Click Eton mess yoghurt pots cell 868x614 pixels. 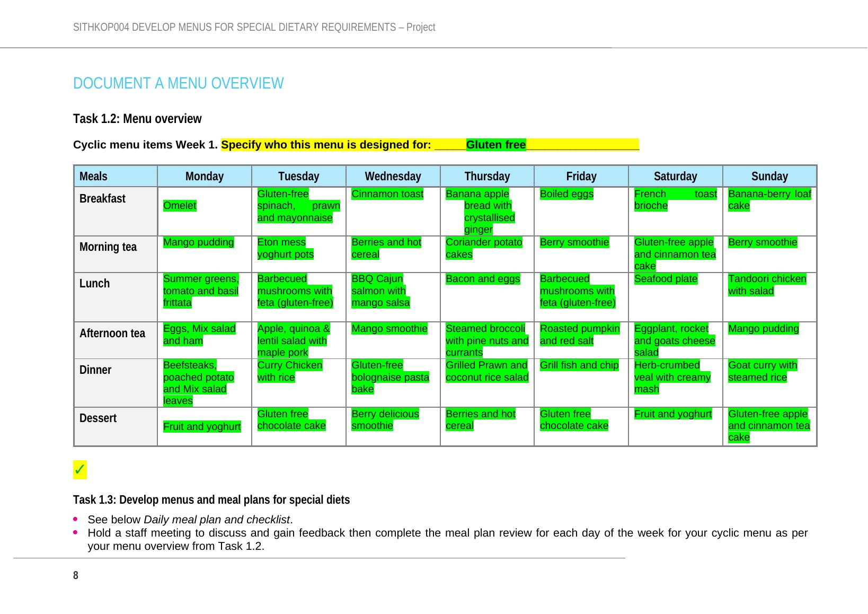(285, 248)
